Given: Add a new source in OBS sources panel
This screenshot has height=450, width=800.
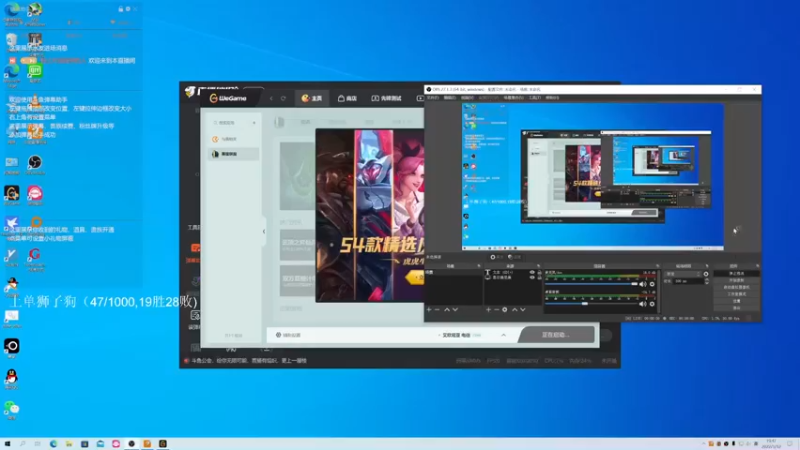Looking at the screenshot, I should [x=488, y=310].
